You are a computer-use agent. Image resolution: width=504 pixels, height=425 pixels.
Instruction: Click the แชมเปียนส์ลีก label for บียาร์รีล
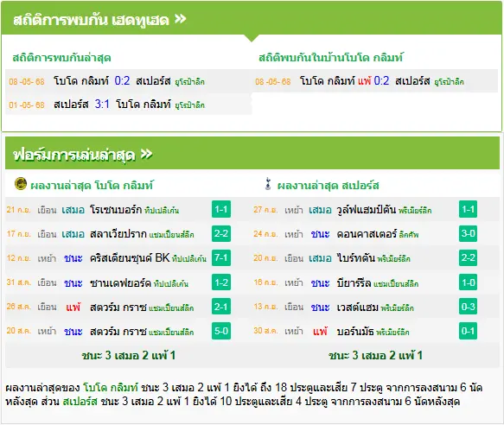(x=396, y=283)
